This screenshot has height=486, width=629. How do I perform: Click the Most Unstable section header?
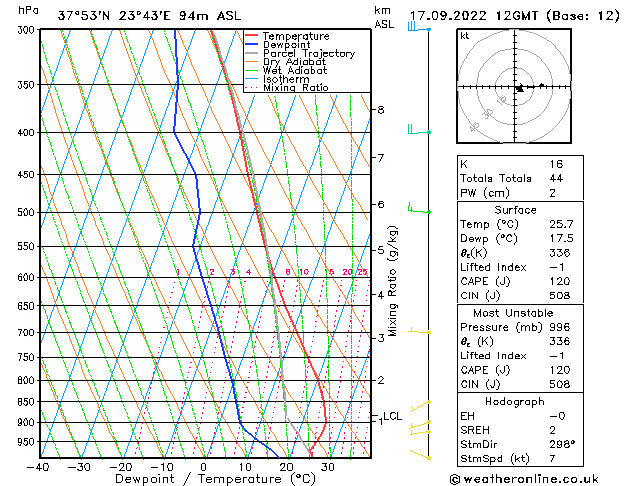[x=513, y=313]
